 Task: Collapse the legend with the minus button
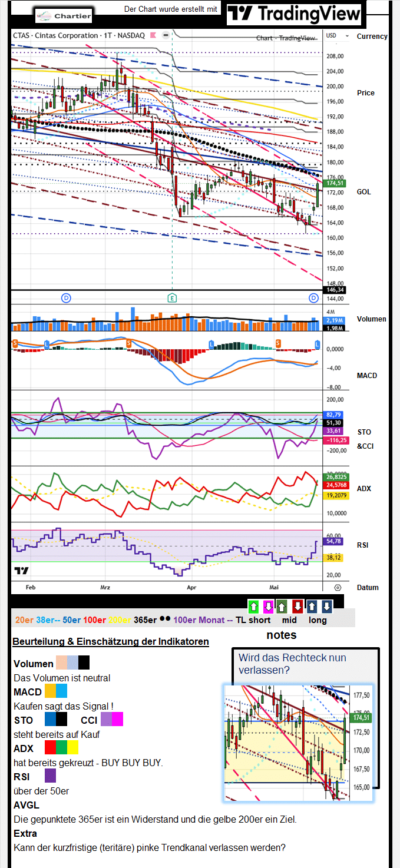[x=166, y=35]
